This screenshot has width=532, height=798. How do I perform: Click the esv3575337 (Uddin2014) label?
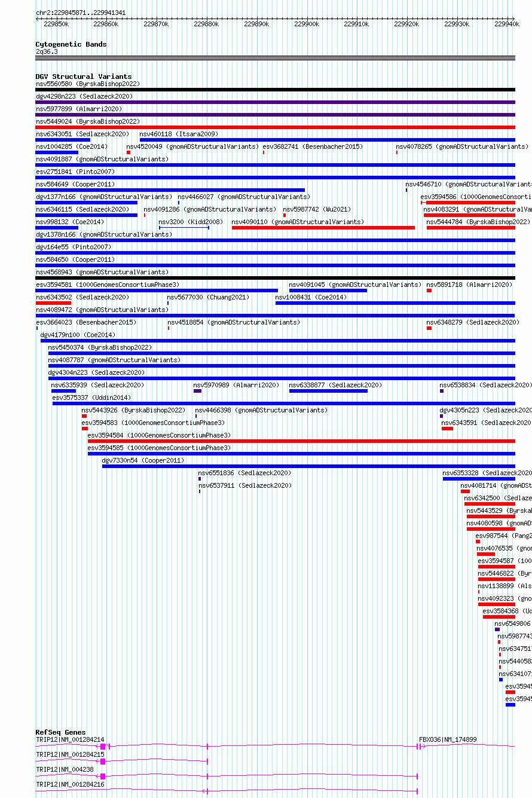coord(91,398)
